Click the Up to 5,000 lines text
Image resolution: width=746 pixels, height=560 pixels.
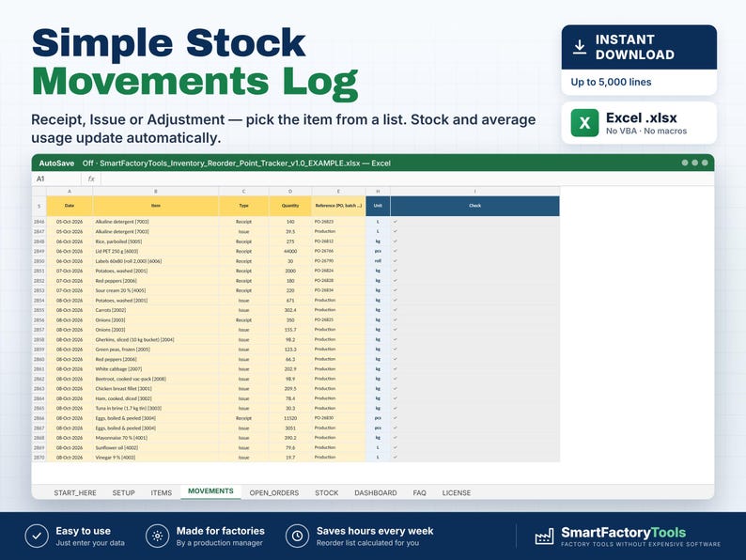pos(611,82)
